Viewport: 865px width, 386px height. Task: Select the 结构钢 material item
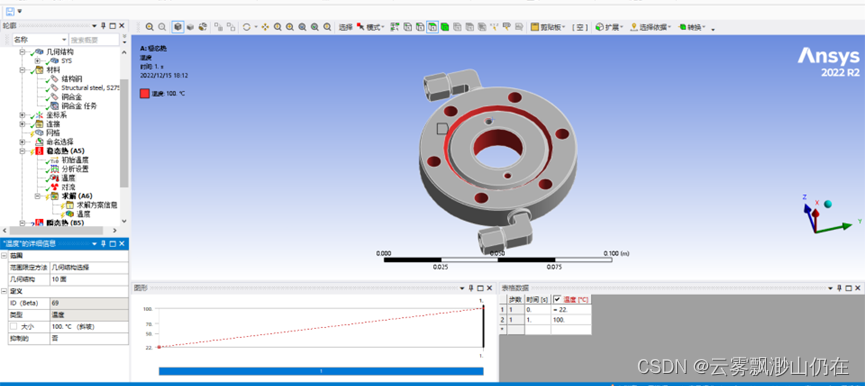72,79
